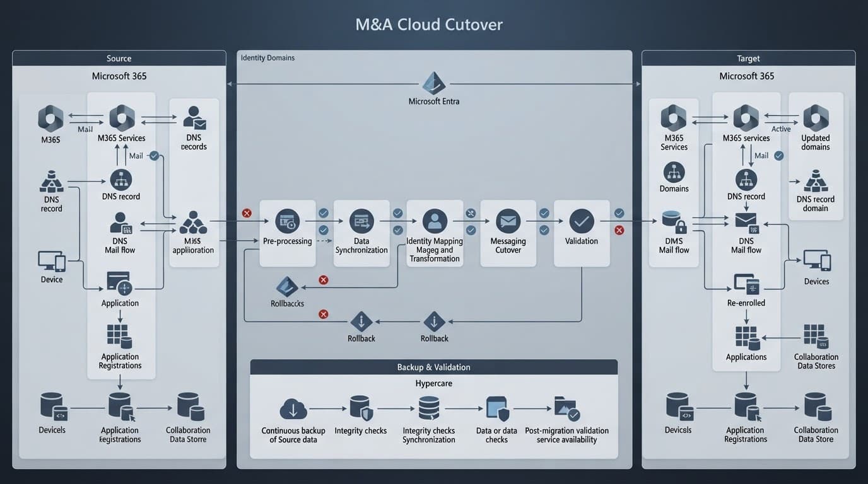Click the red X beside Rollbackcks
The width and height of the screenshot is (868, 484).
click(x=324, y=280)
